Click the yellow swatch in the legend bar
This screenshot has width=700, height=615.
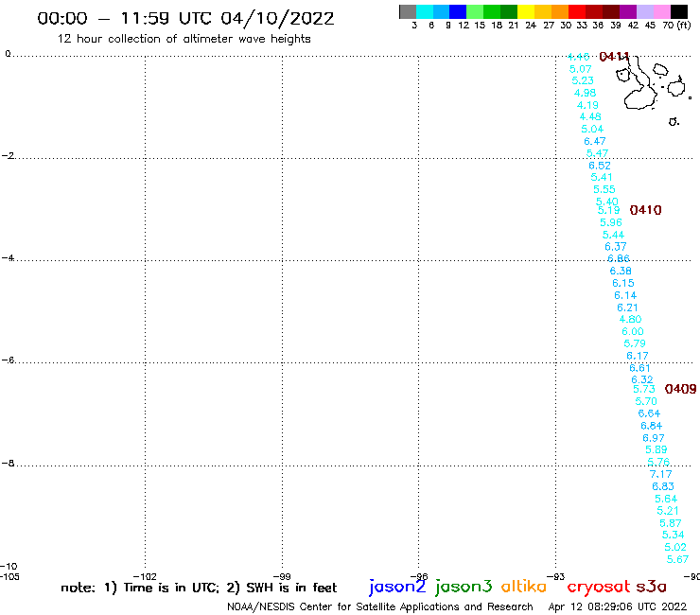pyautogui.click(x=526, y=11)
